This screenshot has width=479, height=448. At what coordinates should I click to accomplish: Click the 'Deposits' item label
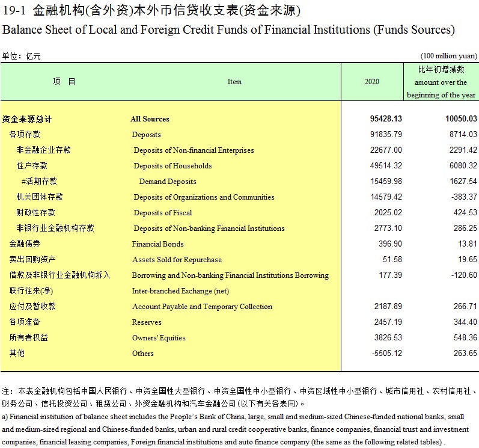146,135
